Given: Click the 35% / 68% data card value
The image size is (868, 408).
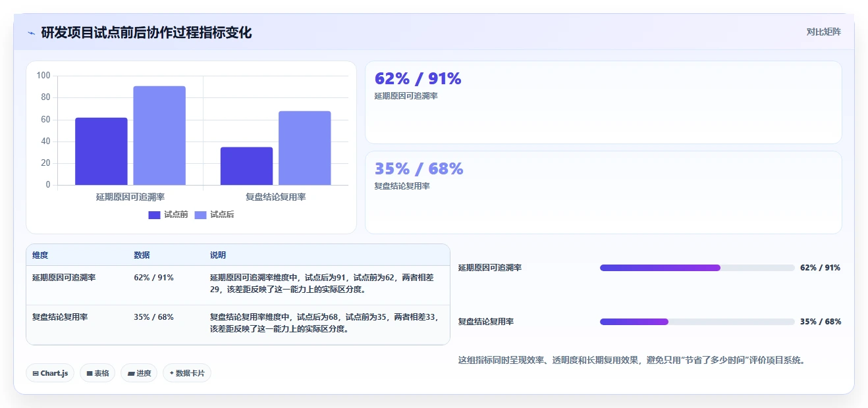Looking at the screenshot, I should [x=419, y=169].
